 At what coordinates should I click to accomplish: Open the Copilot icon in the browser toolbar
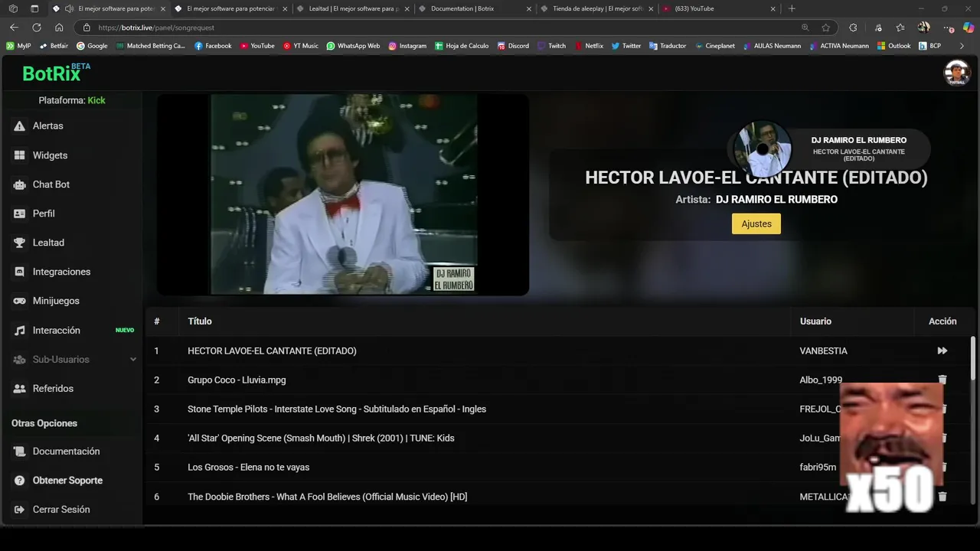[x=969, y=28]
